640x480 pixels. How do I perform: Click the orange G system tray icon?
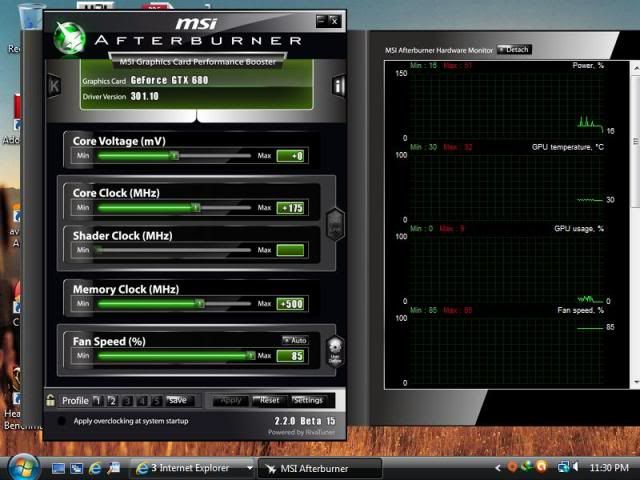click(541, 466)
